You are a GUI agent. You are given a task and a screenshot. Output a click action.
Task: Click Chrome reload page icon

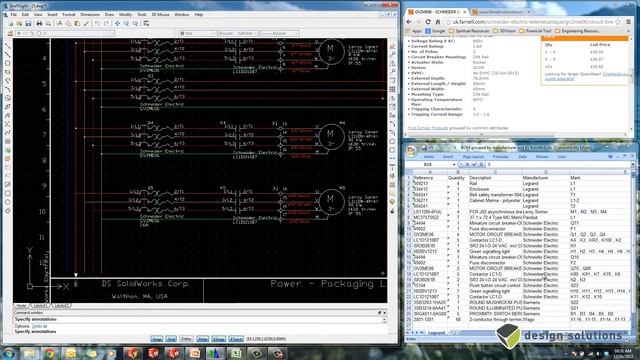(x=428, y=22)
